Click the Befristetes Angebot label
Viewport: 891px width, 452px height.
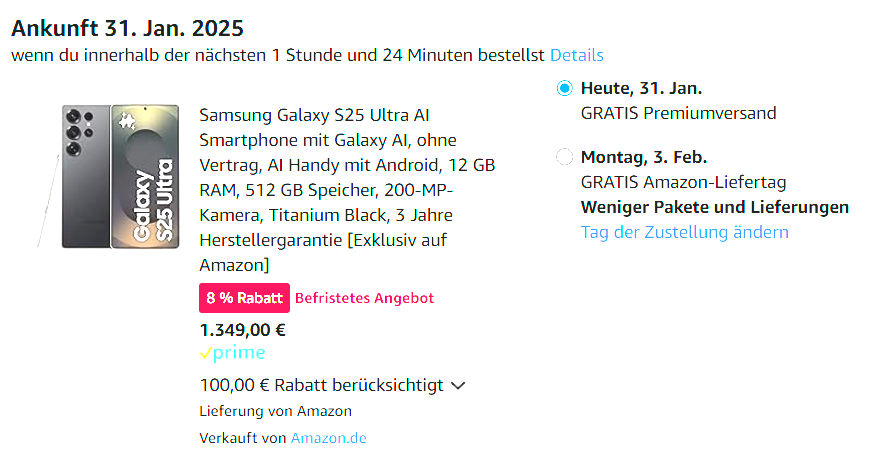pos(364,298)
